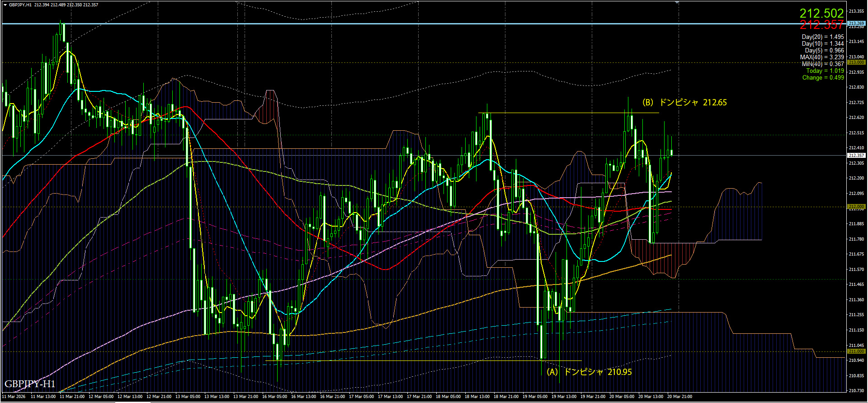Click the large green 212.502 price readout
868x403 pixels.
(x=821, y=13)
